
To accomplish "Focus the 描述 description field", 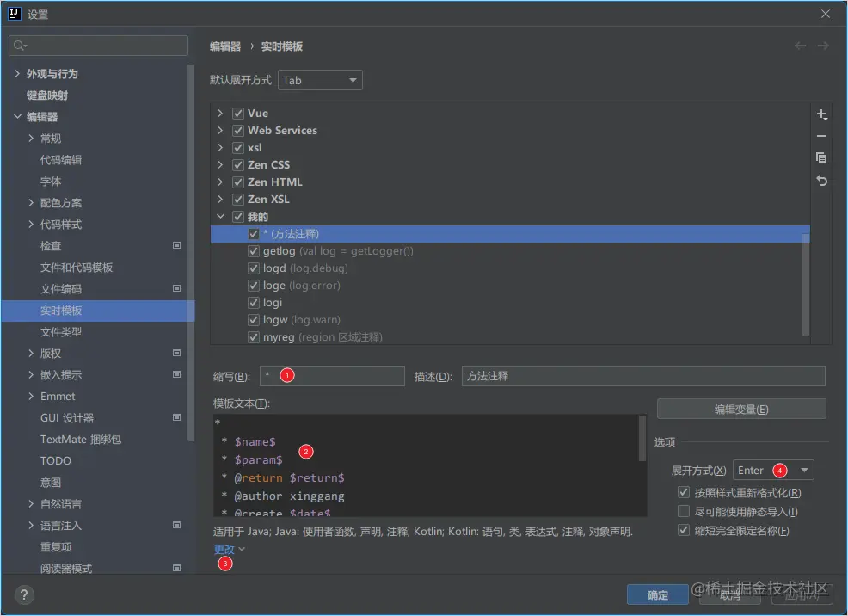I will coord(643,376).
